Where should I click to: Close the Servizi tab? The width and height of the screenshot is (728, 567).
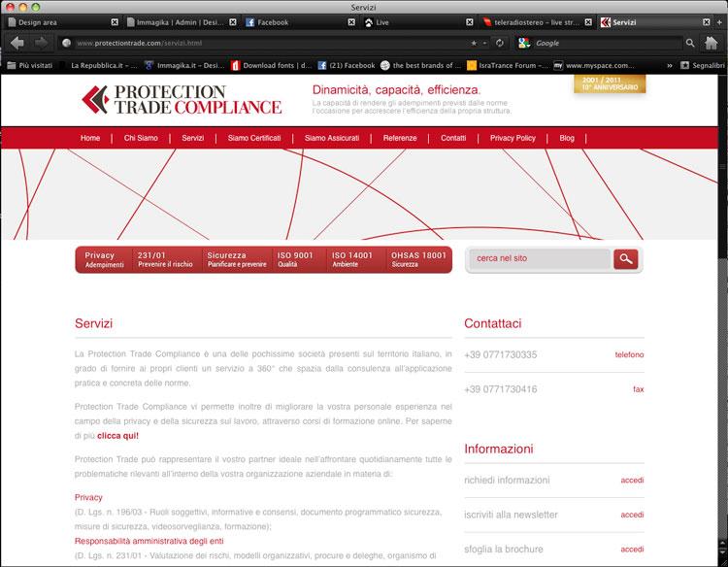(x=707, y=22)
